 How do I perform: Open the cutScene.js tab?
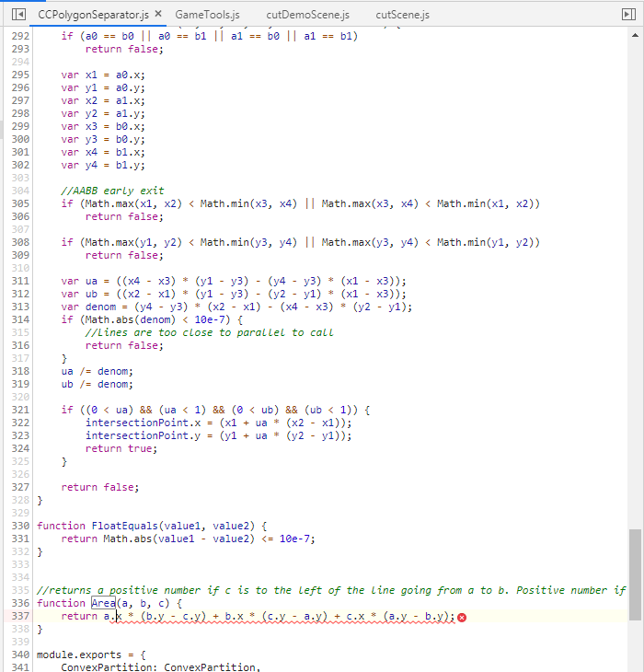(x=403, y=15)
